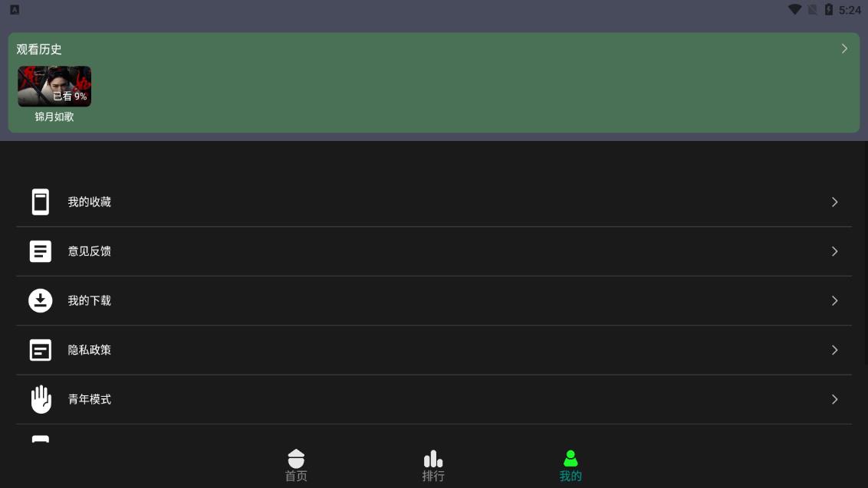Open the 锦月如歌 video thumbnail

point(54,86)
